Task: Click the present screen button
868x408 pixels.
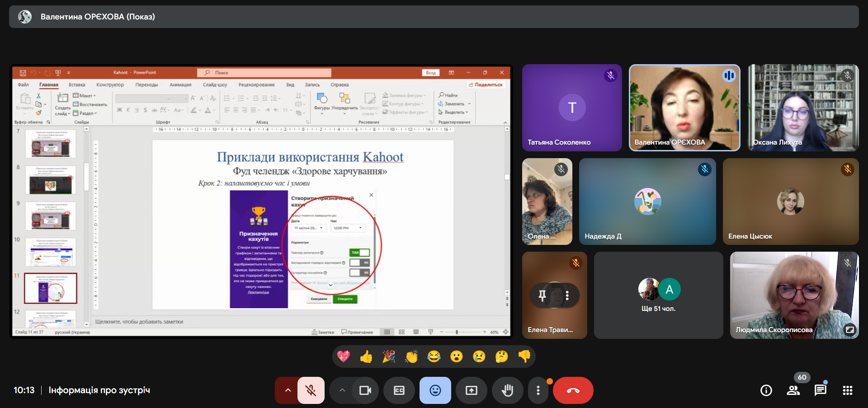Action: 472,390
